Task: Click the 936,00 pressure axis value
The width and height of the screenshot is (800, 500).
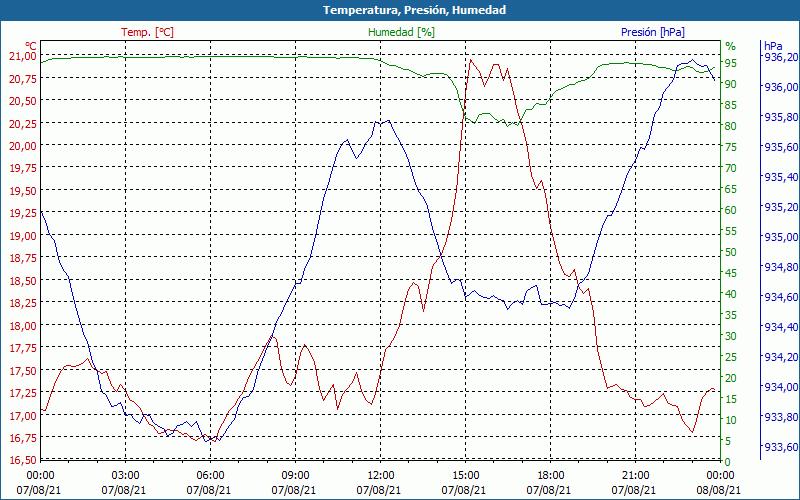Action: click(x=781, y=87)
